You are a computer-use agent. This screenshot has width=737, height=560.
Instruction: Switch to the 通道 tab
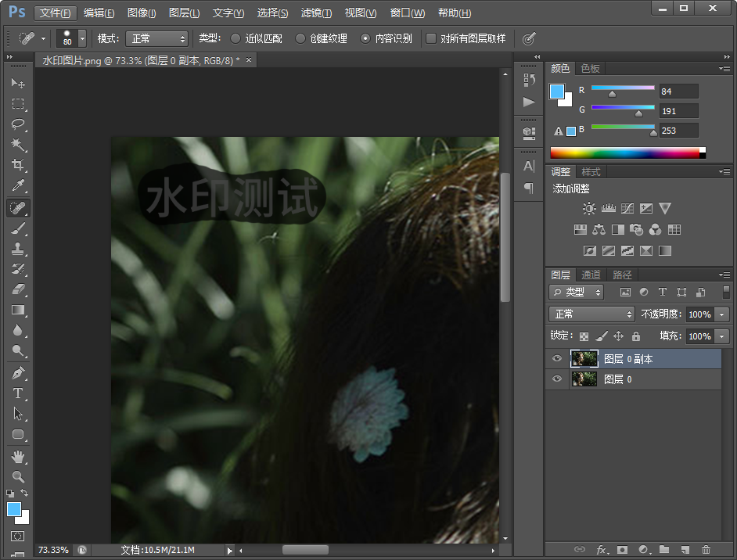click(x=591, y=275)
